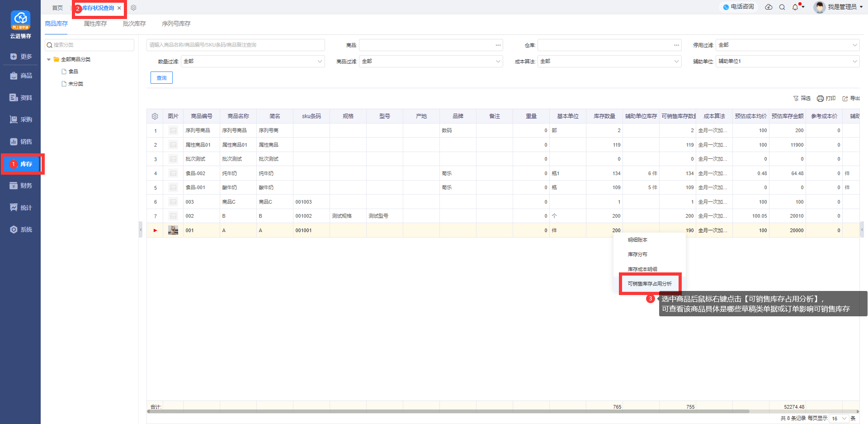Switch to the 批次库存 tab
Screen dimensions: 868x424
pos(134,24)
